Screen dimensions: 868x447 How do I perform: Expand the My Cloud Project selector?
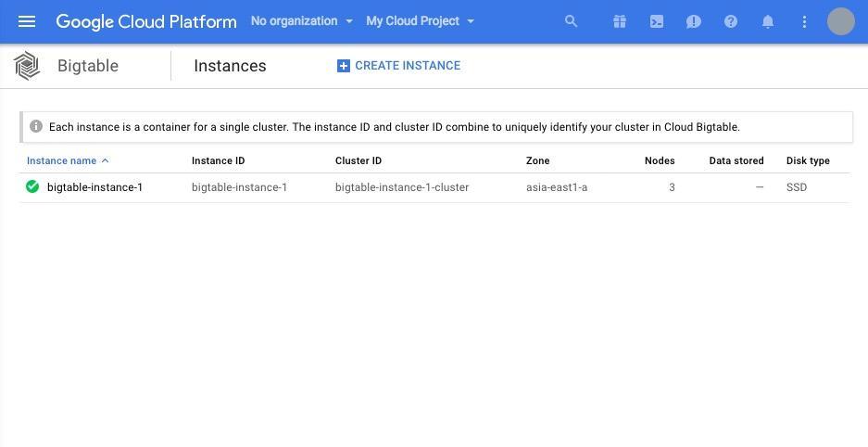421,21
